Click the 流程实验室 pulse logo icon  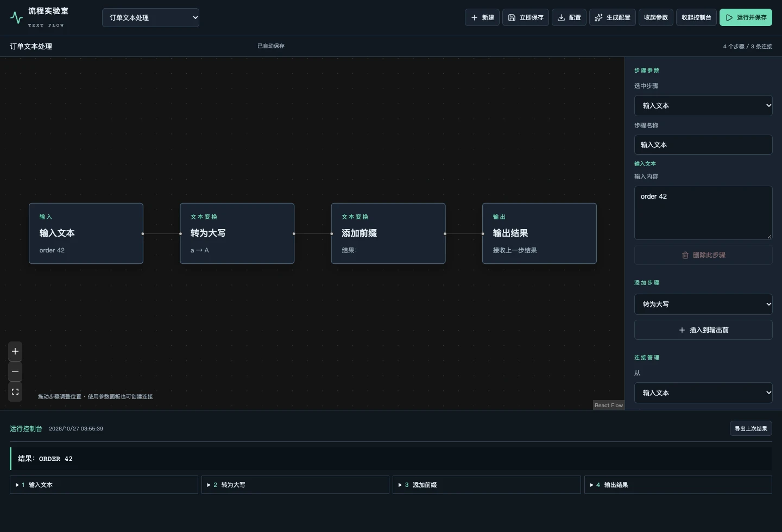(16, 17)
